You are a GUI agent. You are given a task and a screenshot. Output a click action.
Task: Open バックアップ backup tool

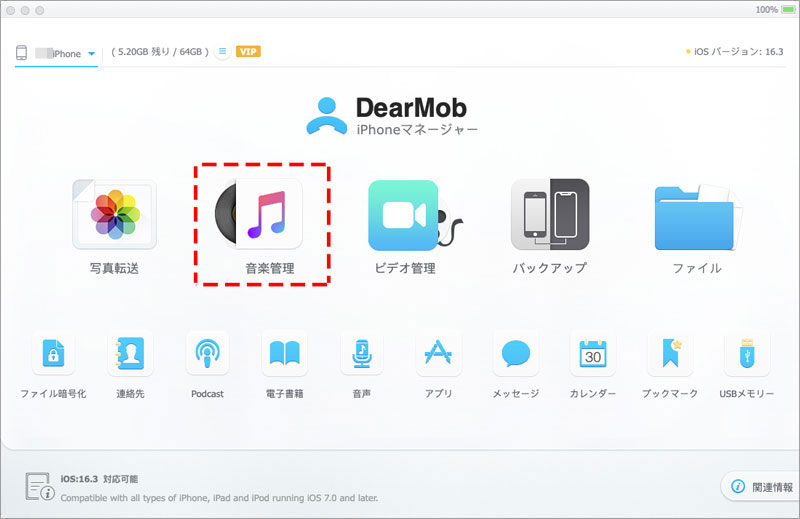pyautogui.click(x=550, y=214)
